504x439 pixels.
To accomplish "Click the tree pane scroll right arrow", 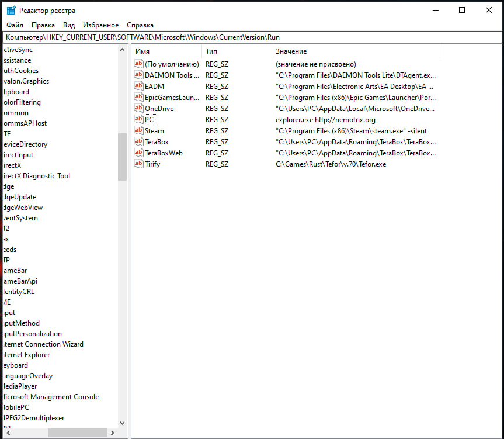I will pos(113,433).
